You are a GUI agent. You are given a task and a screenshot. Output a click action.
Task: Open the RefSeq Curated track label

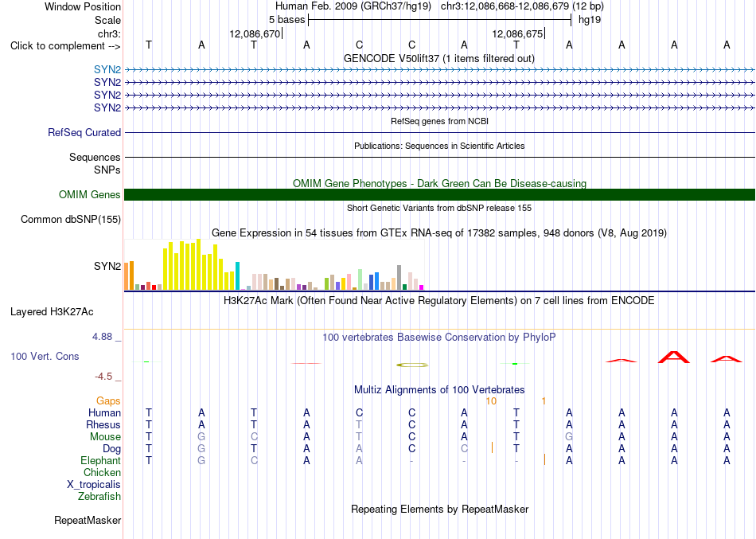pos(84,132)
